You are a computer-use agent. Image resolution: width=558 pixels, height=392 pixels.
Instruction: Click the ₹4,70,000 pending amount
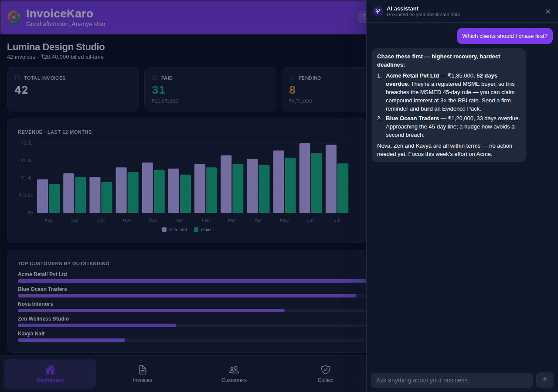click(300, 101)
